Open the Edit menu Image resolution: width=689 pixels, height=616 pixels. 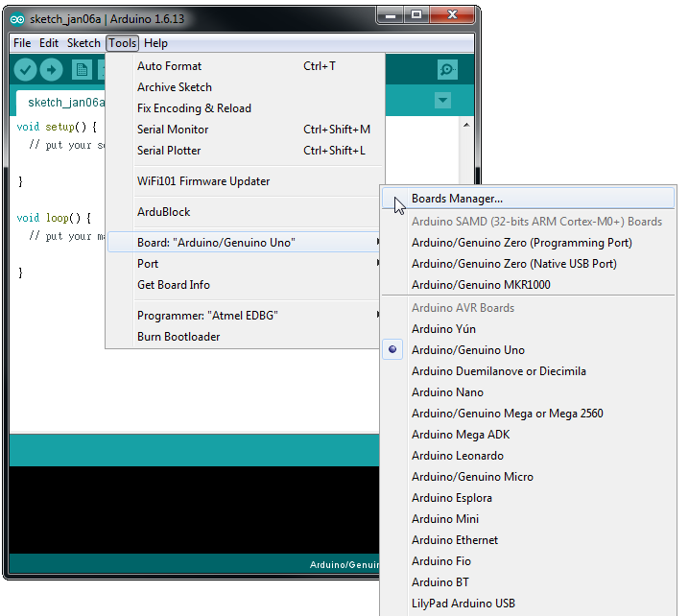[x=49, y=43]
